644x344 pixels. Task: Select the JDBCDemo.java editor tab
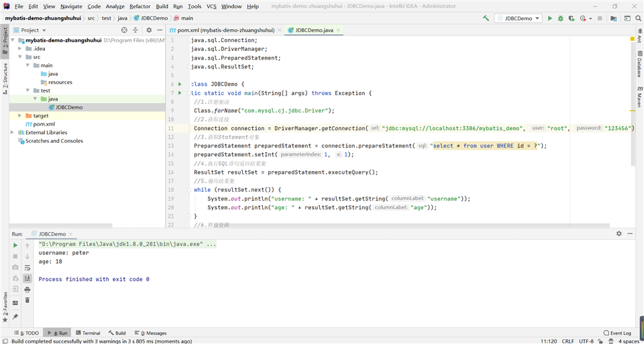tap(314, 30)
